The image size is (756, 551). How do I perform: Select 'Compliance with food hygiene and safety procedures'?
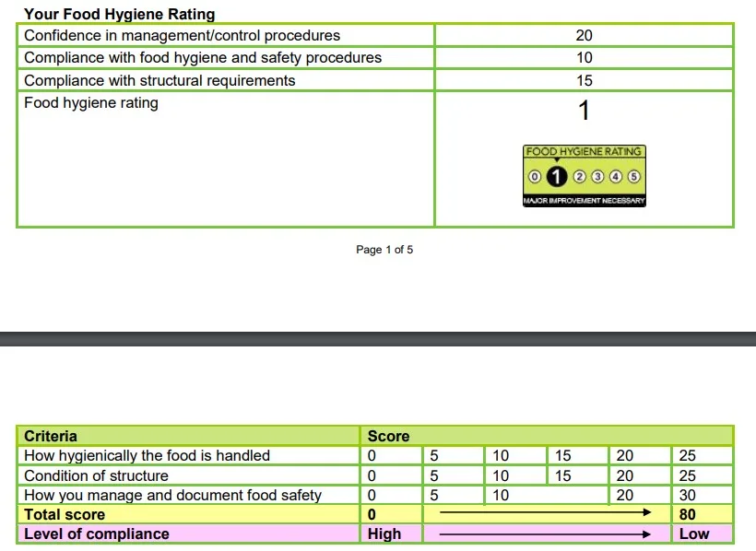pos(203,57)
